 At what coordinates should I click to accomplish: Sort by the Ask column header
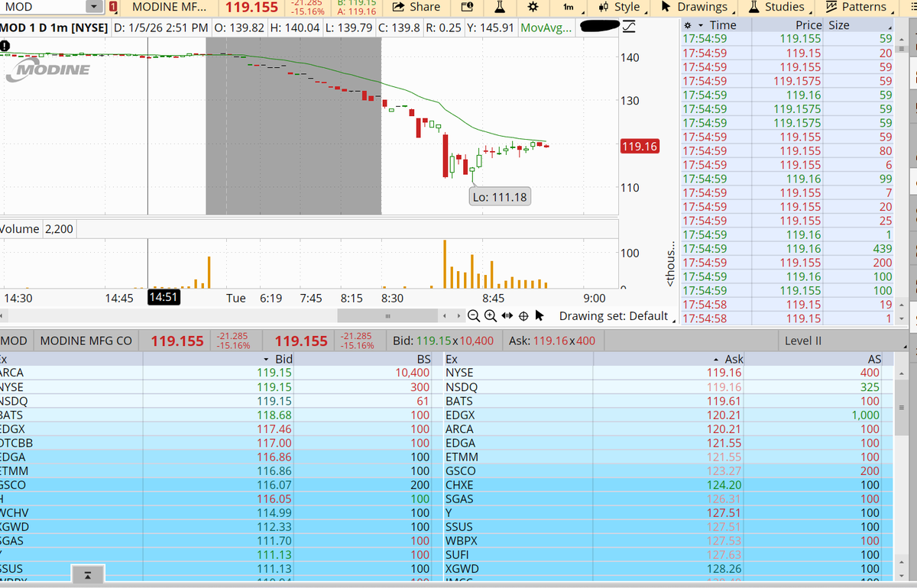(x=734, y=359)
